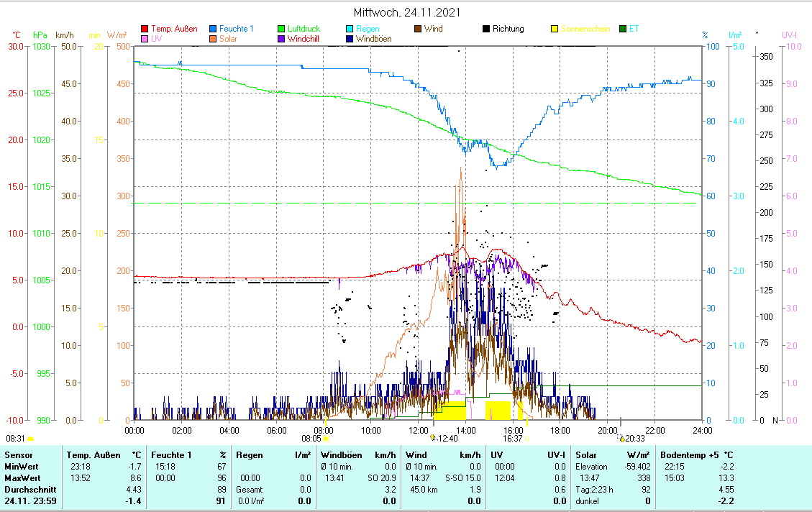Select the MaxWert row label
Viewport: 812px width, 512px height.
[22, 478]
